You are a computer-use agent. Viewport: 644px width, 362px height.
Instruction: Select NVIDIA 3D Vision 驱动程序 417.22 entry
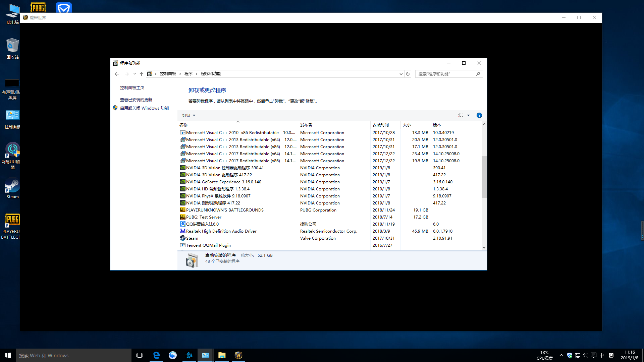[329, 175]
